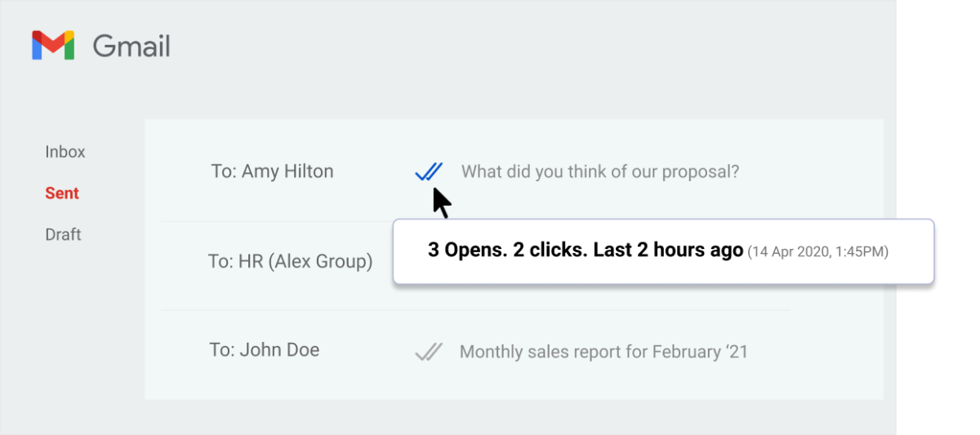
Task: Click the 'To: John Doe' recipient label
Action: (x=264, y=350)
